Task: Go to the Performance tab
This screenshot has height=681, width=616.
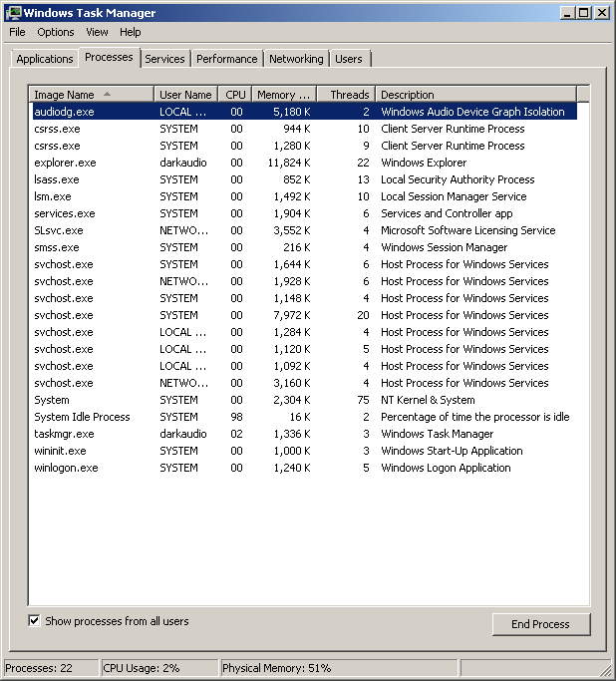Action: [226, 59]
